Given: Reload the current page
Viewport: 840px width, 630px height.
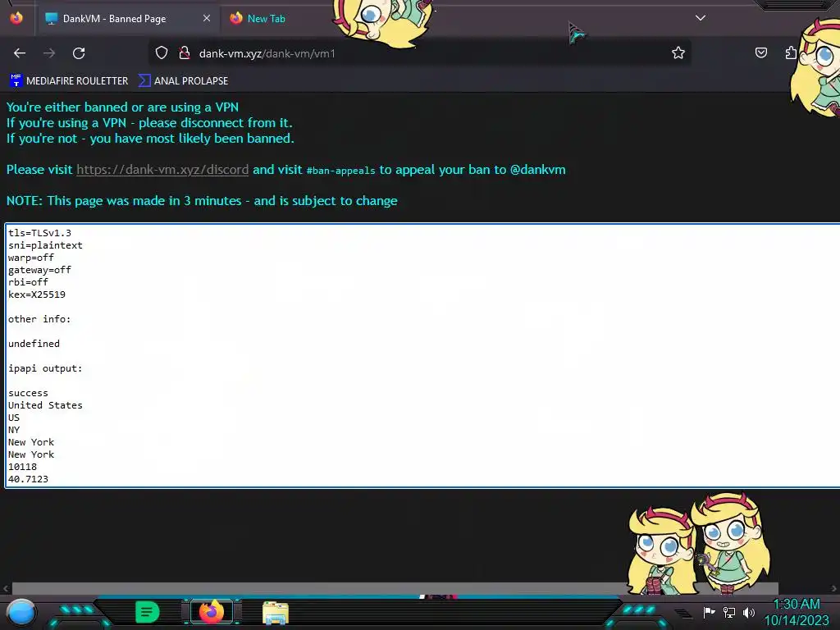Looking at the screenshot, I should tap(79, 53).
